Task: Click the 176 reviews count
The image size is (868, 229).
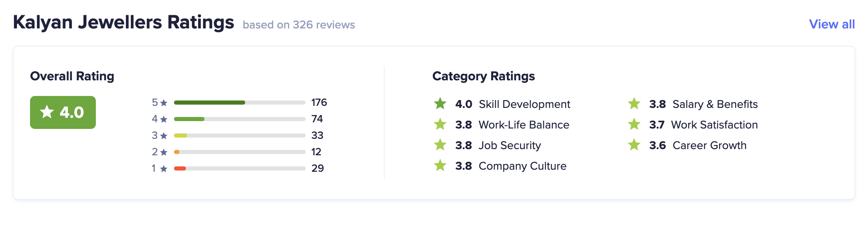Action: tap(319, 103)
